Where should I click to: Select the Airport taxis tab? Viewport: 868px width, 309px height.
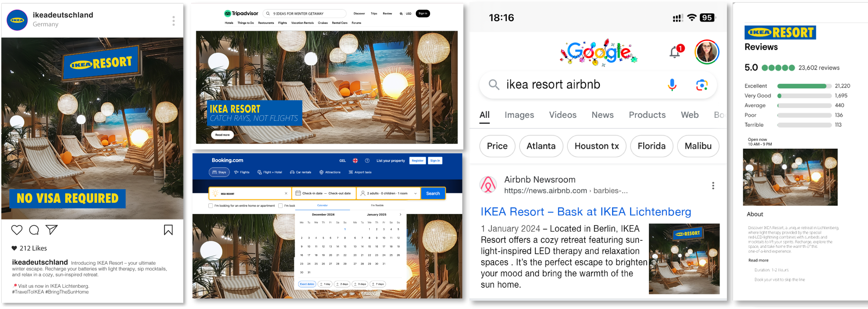coord(360,172)
